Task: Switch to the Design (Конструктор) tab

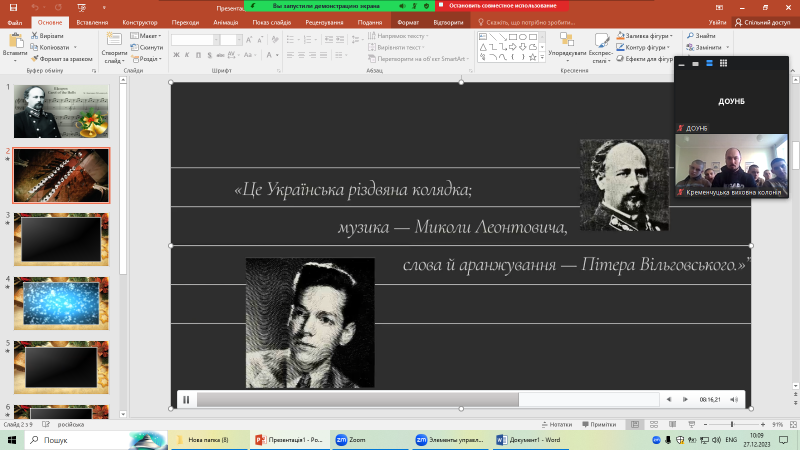Action: click(x=140, y=22)
